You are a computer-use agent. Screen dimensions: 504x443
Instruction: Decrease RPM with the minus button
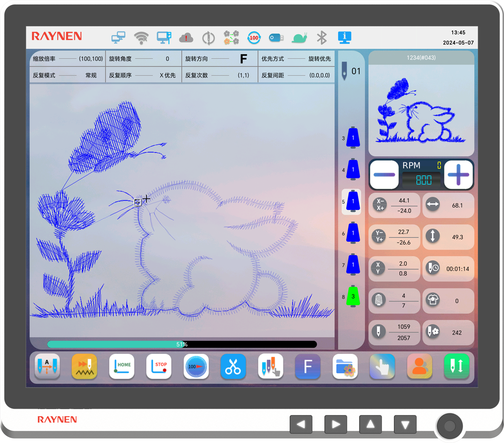[x=384, y=175]
